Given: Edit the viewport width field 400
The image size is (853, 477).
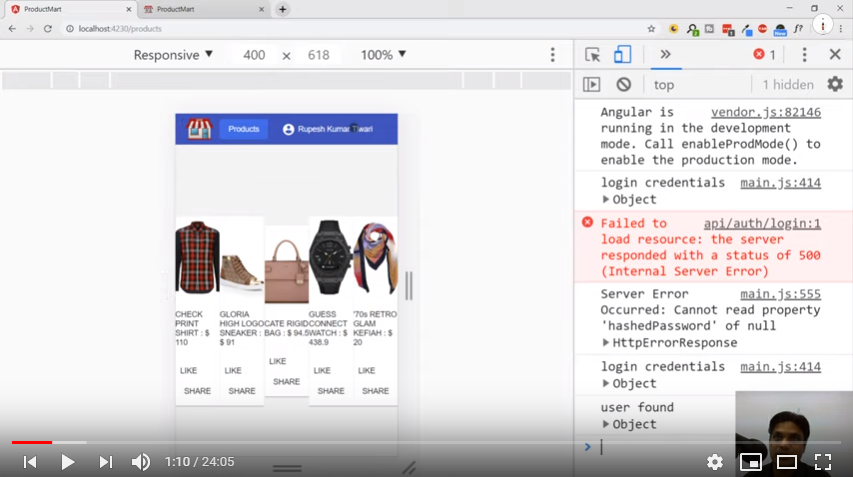Looking at the screenshot, I should [254, 55].
